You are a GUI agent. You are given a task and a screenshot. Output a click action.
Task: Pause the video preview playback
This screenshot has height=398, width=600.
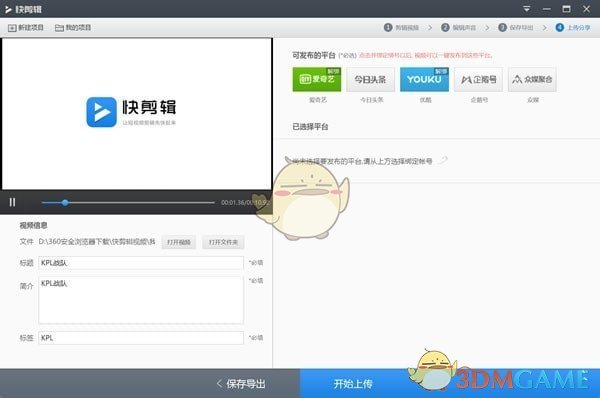pos(12,202)
